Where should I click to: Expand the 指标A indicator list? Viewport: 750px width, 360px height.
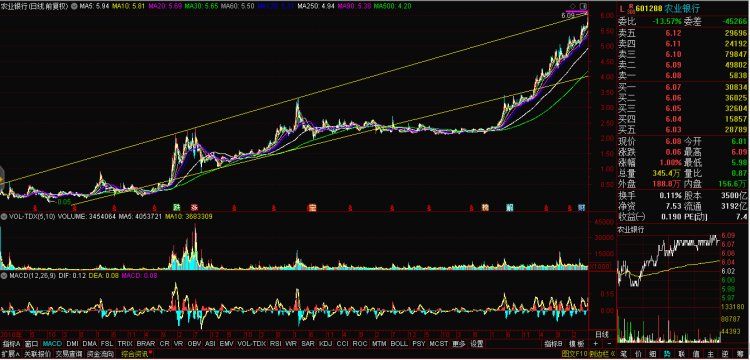pyautogui.click(x=11, y=344)
